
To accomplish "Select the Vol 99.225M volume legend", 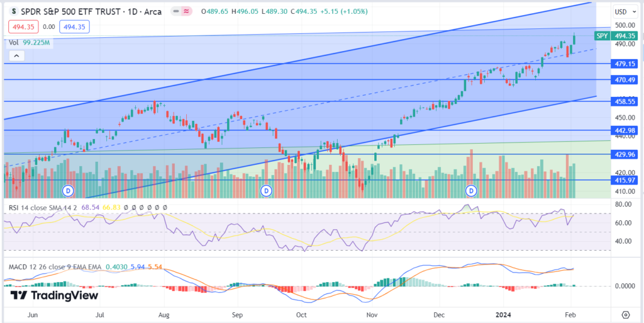I will click(x=30, y=42).
